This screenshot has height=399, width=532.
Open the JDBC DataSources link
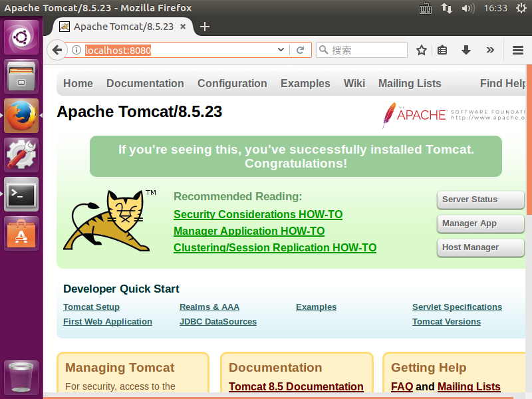click(x=218, y=322)
